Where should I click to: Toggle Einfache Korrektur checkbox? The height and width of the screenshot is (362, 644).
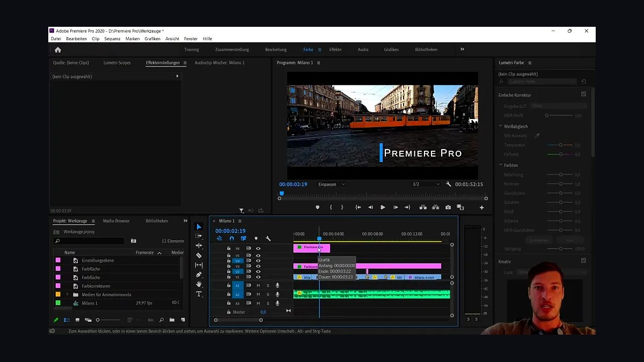(x=583, y=94)
